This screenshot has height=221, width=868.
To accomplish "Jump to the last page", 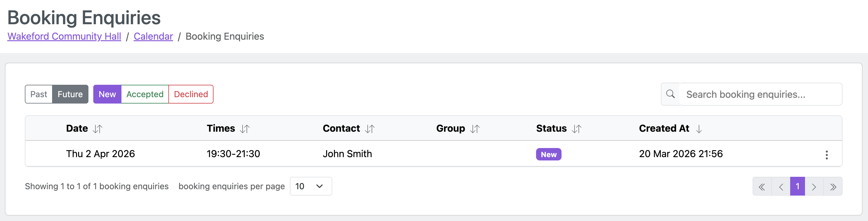I will click(833, 186).
